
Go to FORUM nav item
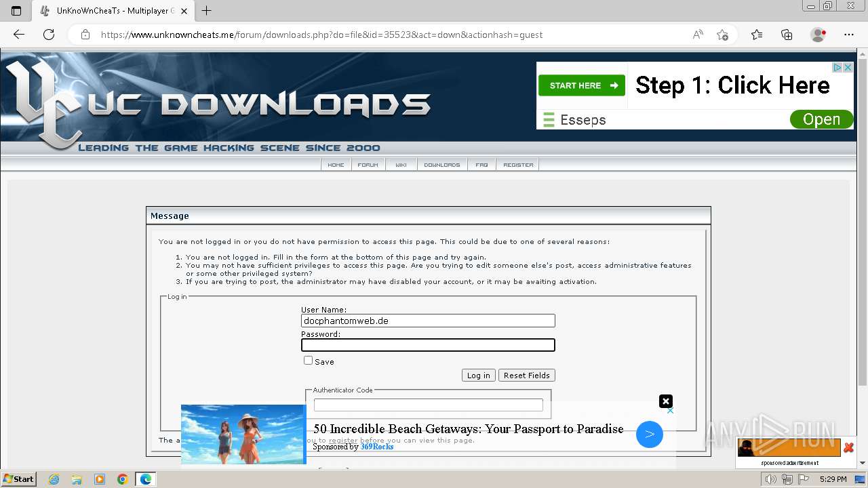tap(368, 165)
